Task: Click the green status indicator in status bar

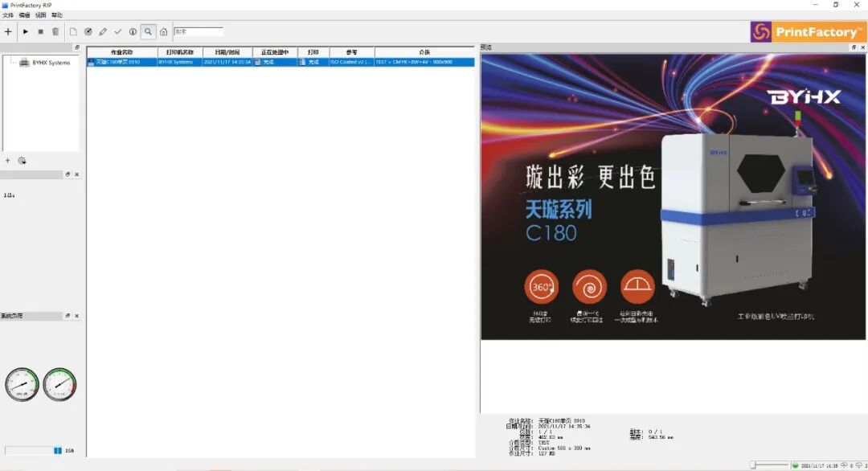Action: [x=796, y=465]
